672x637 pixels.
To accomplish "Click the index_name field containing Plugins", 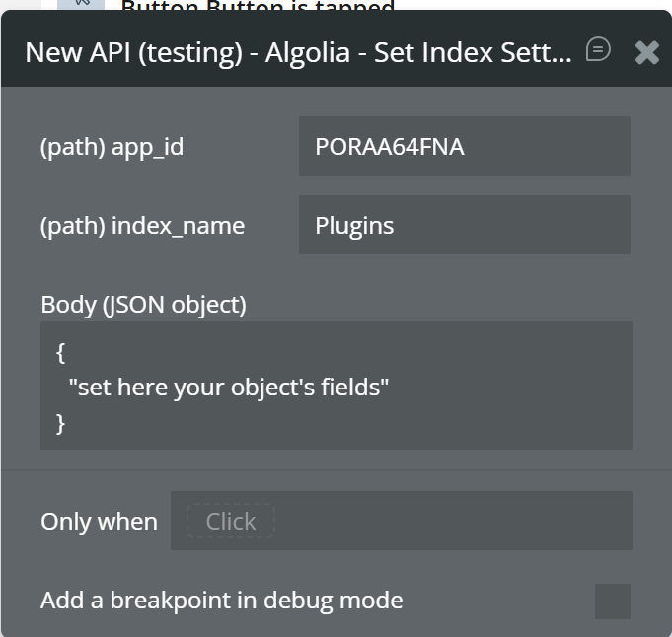I will (x=464, y=225).
